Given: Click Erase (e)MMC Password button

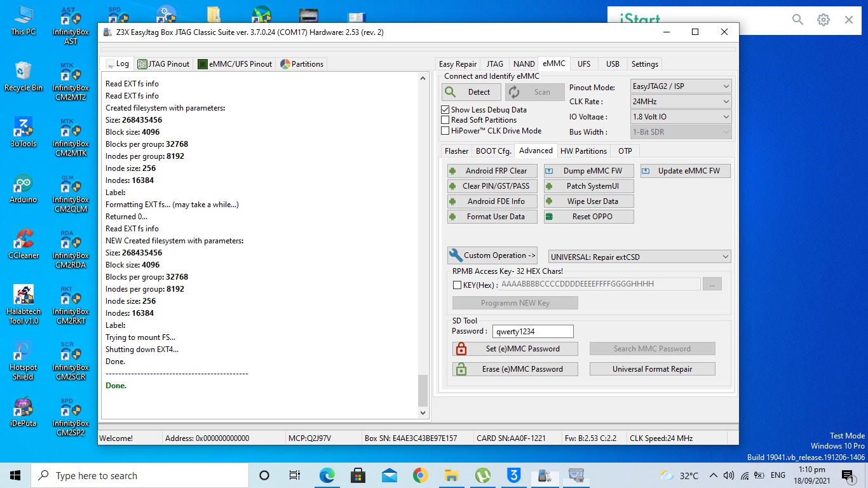Looking at the screenshot, I should tap(515, 369).
